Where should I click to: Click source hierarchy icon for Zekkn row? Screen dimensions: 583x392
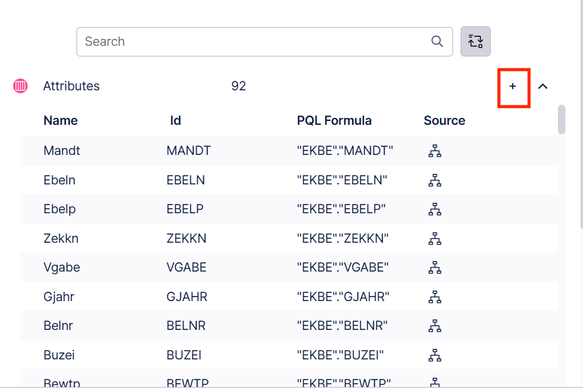434,238
